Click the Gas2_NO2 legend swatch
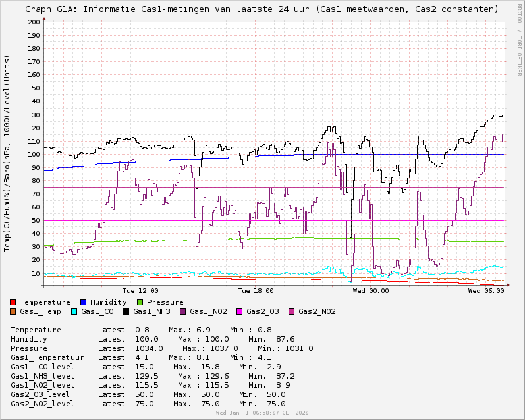The height and width of the screenshot is (420, 525). pyautogui.click(x=292, y=311)
